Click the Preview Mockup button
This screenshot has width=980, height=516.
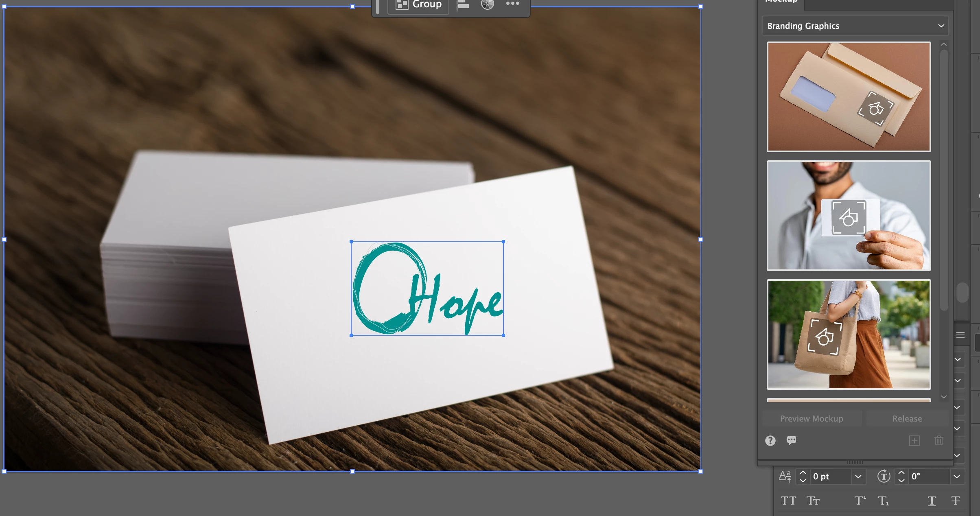pos(812,419)
